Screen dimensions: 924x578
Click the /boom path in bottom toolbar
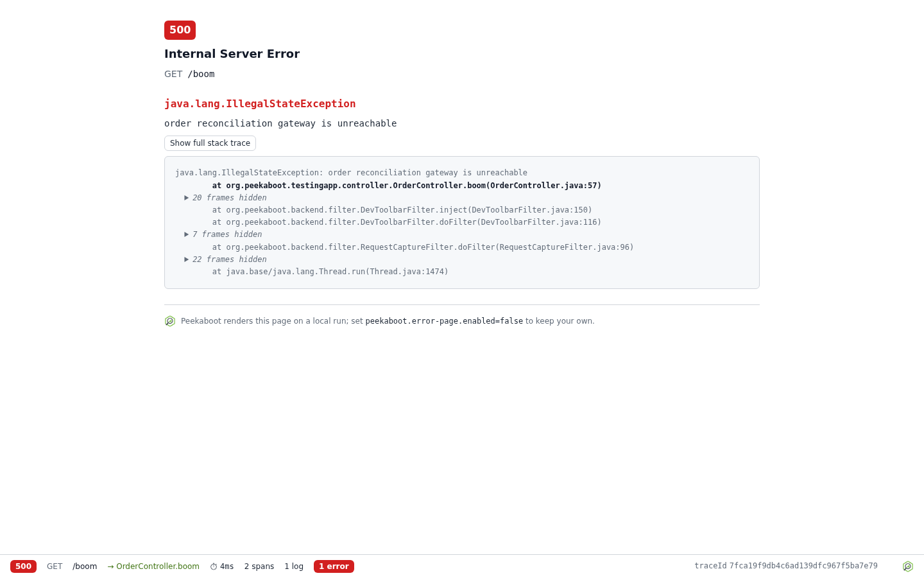[85, 566]
